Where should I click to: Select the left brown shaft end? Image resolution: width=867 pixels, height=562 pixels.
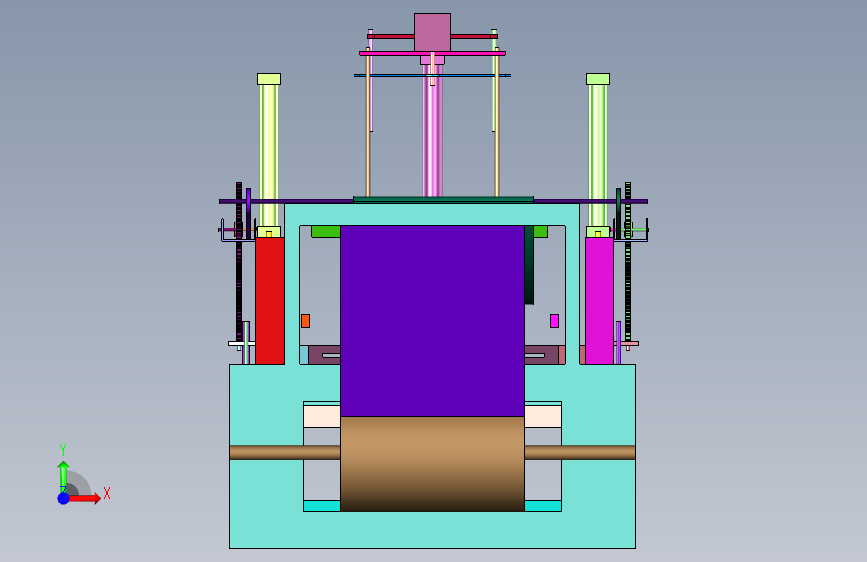(285, 452)
